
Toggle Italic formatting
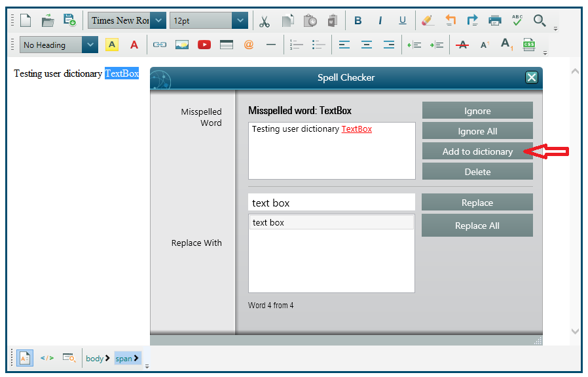[380, 20]
